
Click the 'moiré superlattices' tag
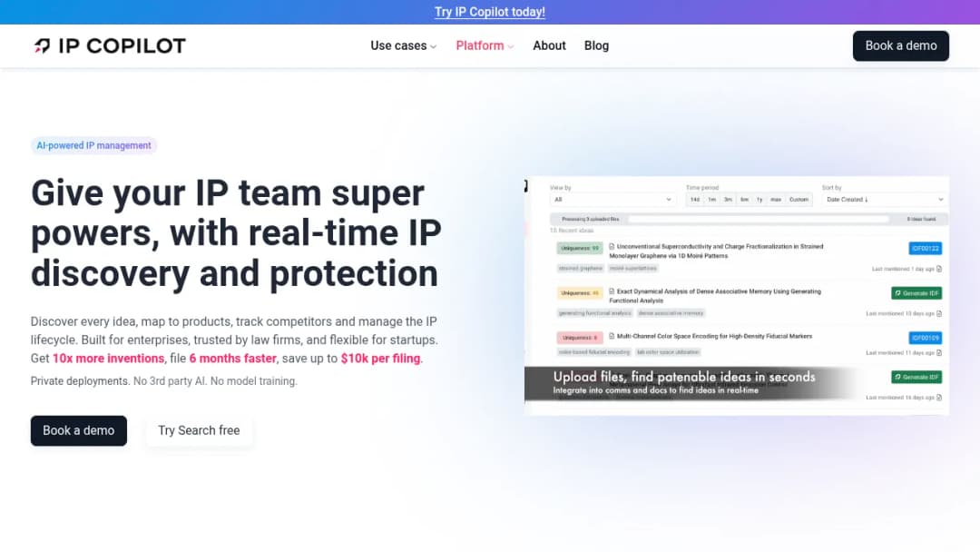(633, 268)
